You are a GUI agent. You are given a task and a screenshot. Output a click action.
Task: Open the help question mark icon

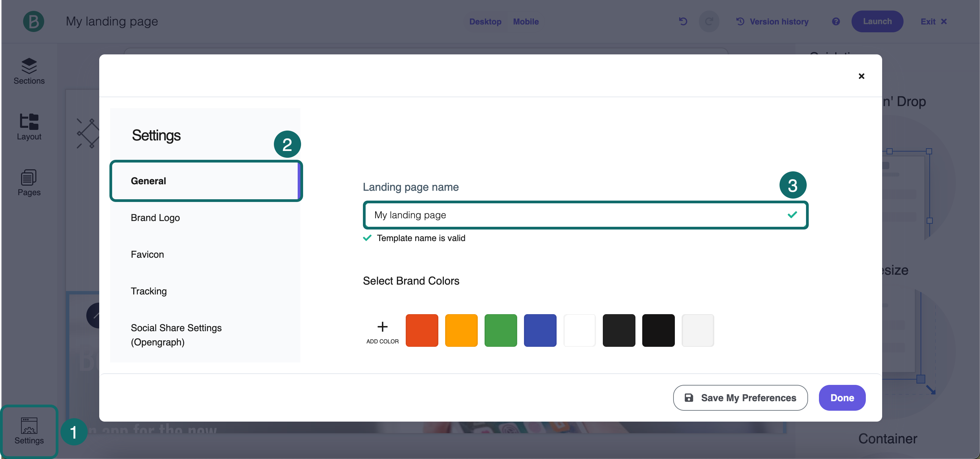click(836, 21)
